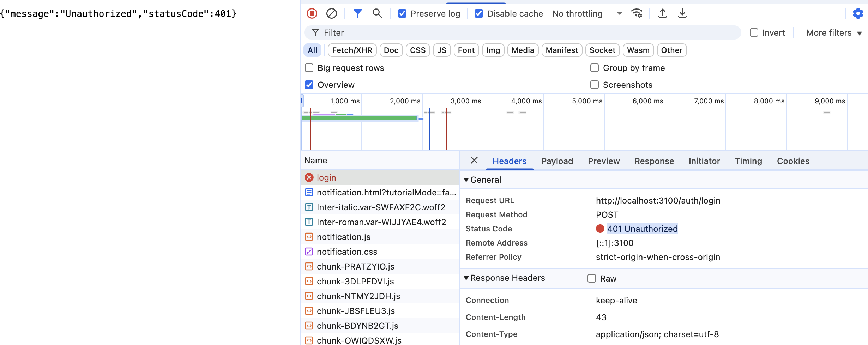Close the request details panel
868x345 pixels.
coord(474,161)
